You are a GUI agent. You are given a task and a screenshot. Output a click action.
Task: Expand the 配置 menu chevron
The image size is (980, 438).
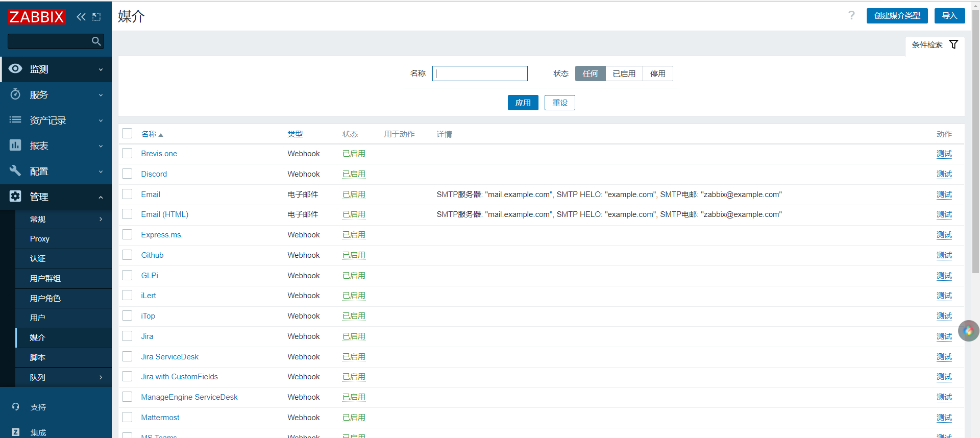101,172
